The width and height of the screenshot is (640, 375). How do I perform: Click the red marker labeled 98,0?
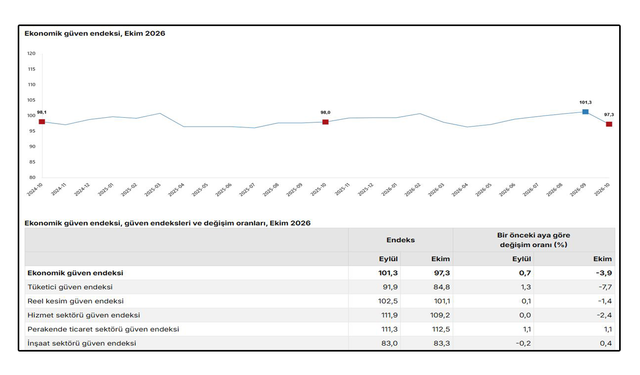point(325,122)
